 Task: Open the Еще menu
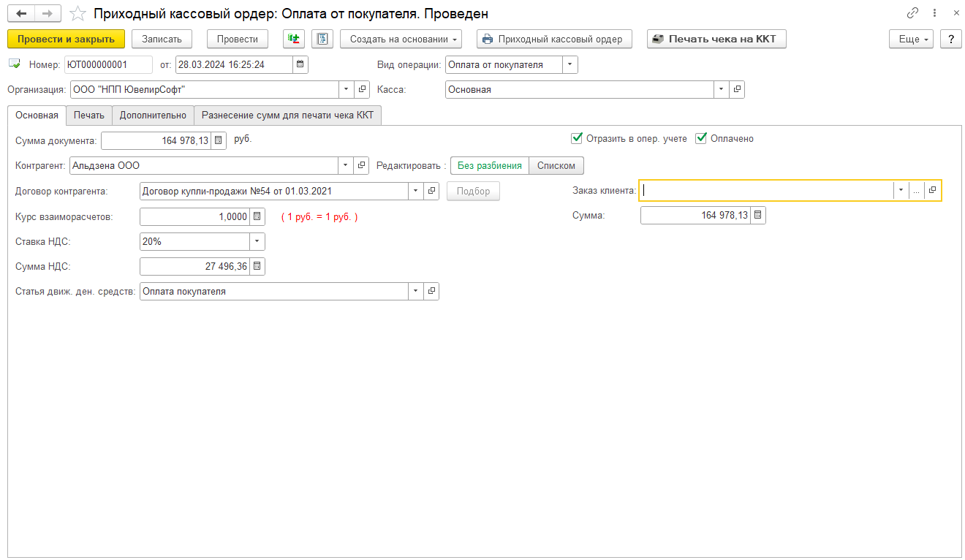(x=912, y=39)
